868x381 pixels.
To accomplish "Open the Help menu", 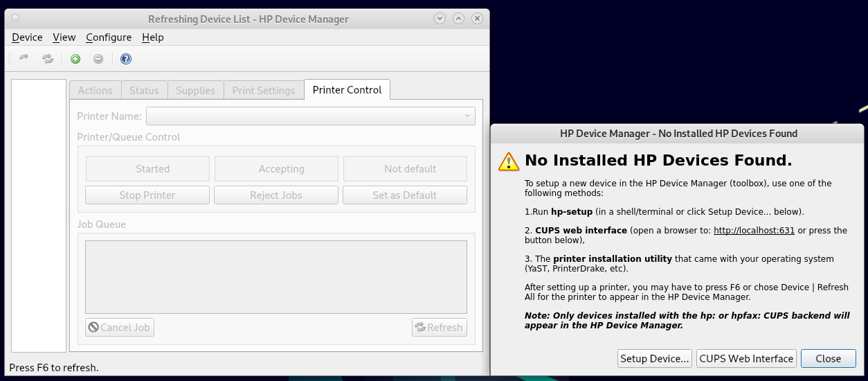I will (x=153, y=37).
